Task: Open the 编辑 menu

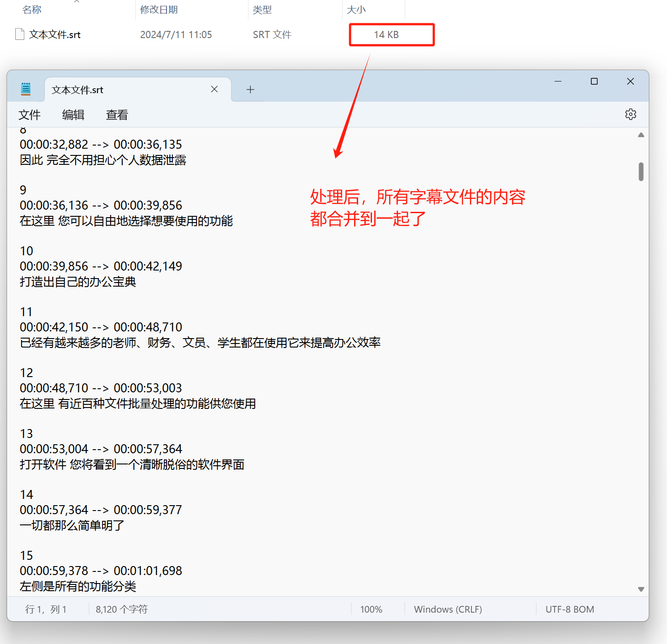Action: click(x=73, y=115)
